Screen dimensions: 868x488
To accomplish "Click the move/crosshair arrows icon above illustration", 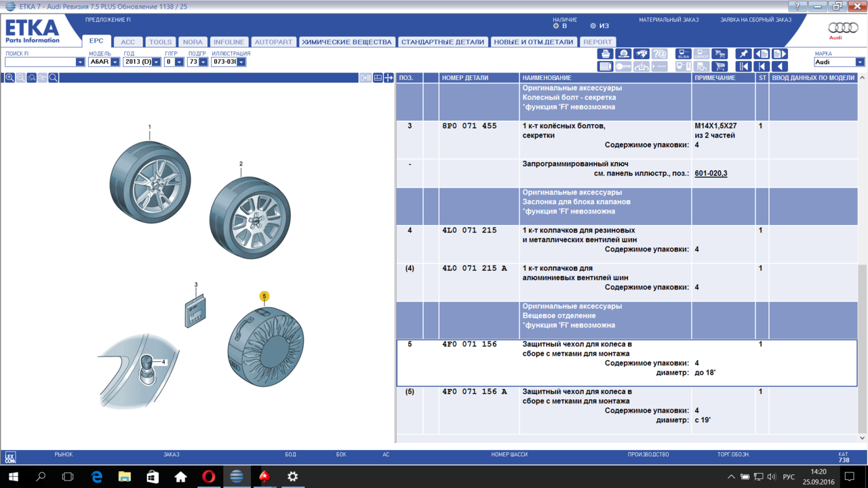I will coord(389,78).
